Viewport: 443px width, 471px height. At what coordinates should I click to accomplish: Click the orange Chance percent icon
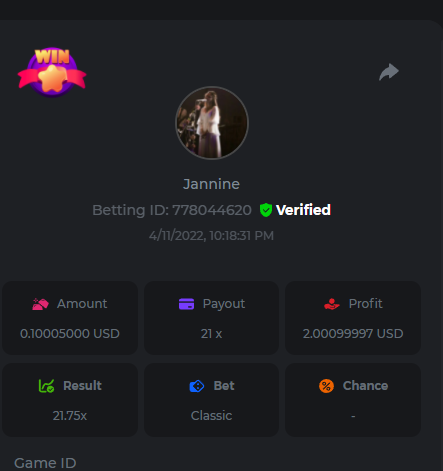(x=326, y=386)
